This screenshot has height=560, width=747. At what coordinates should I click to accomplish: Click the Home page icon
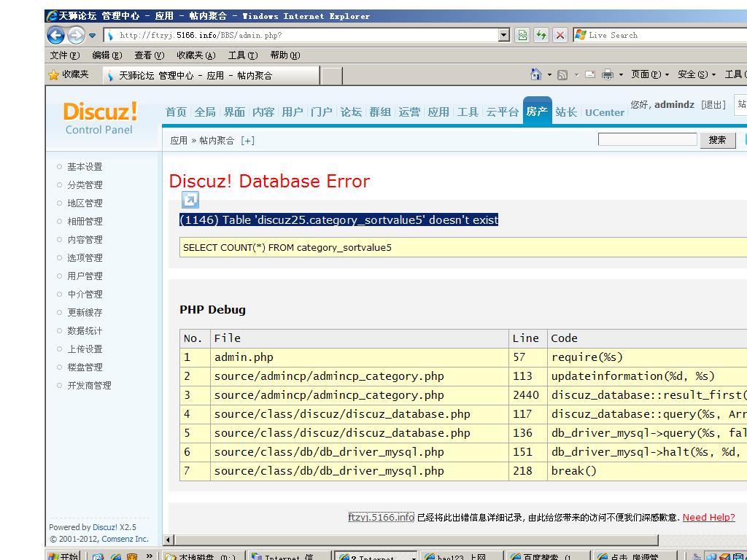click(536, 74)
